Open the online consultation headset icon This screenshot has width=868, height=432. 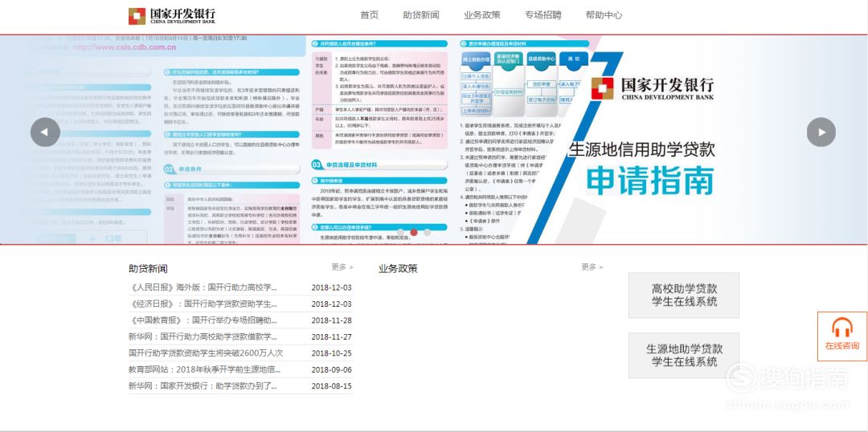point(842,328)
